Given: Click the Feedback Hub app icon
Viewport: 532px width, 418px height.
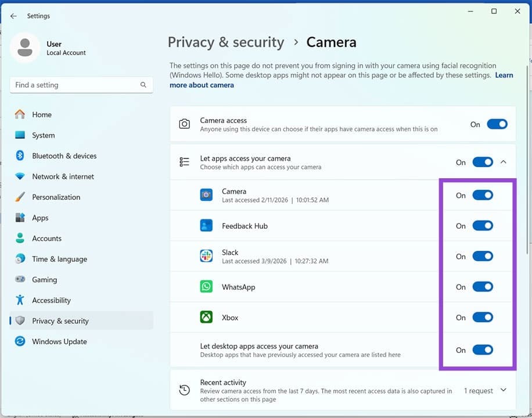Looking at the screenshot, I should [206, 225].
